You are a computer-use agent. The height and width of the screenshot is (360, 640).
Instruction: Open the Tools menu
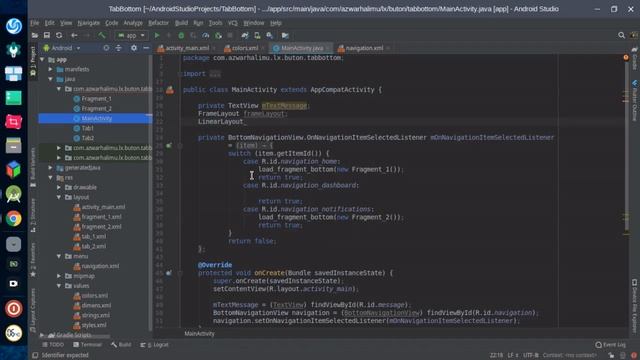(216, 23)
